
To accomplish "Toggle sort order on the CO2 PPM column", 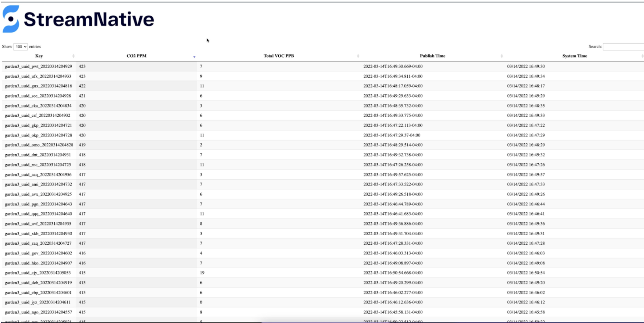I will (136, 56).
